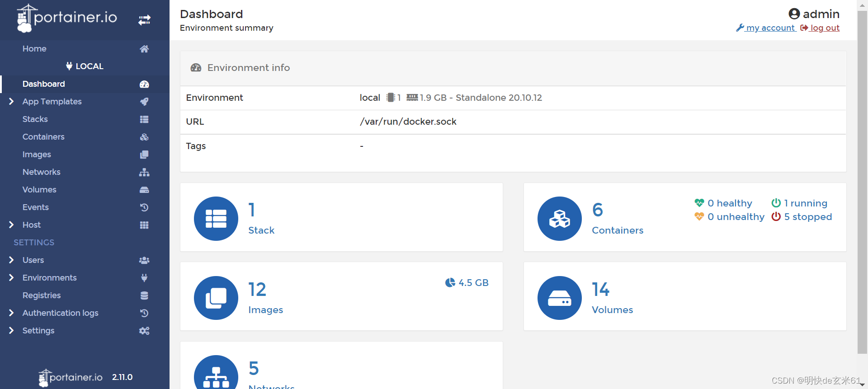Expand the Authentication logs chevron
This screenshot has height=389, width=868.
pos(11,313)
